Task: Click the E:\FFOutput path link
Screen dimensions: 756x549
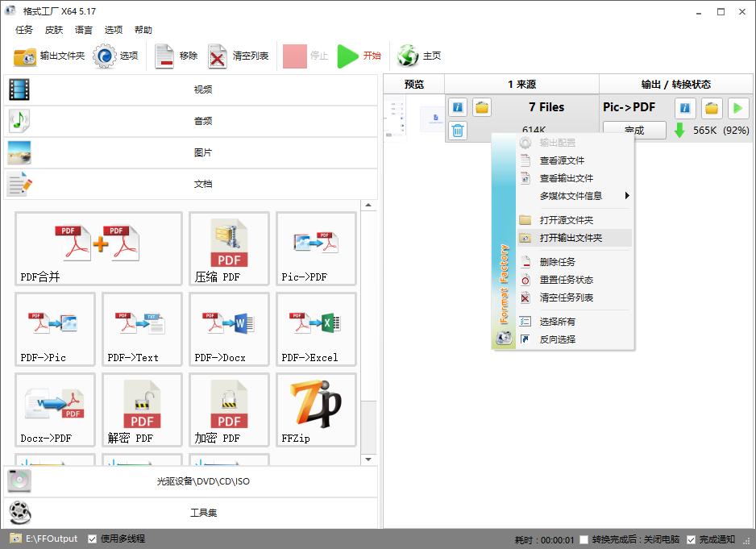Action: click(52, 539)
